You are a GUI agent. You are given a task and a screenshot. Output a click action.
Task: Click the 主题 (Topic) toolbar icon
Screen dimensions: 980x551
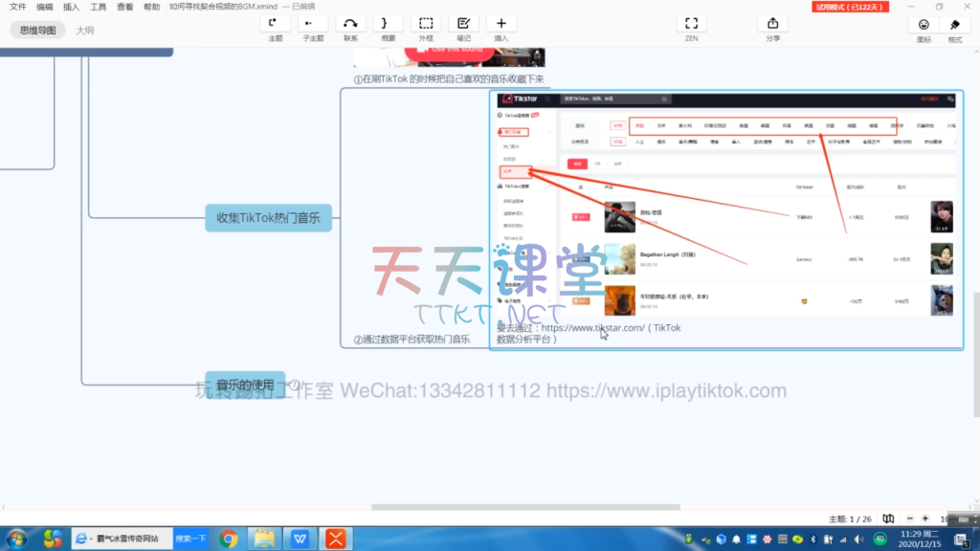pyautogui.click(x=276, y=24)
